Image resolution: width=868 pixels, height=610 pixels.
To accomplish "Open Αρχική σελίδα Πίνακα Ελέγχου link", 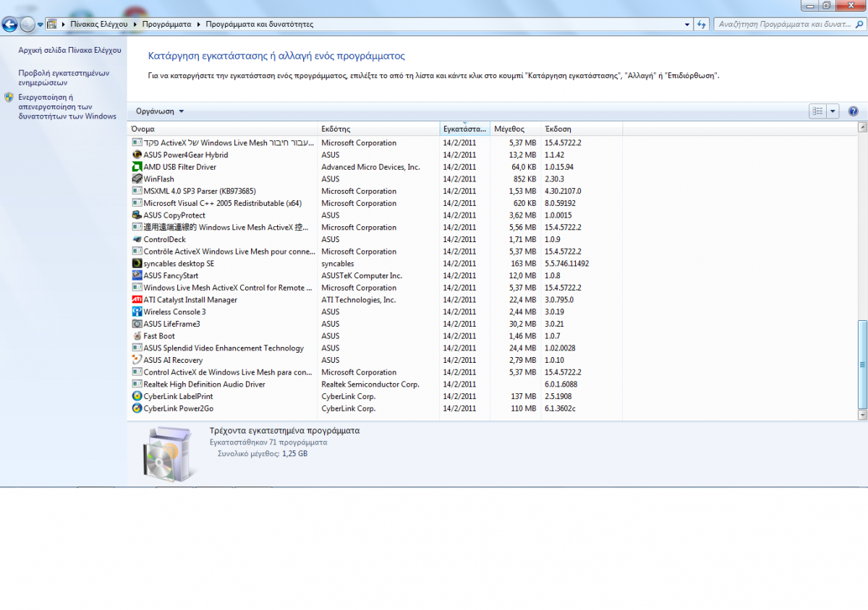I will point(69,51).
